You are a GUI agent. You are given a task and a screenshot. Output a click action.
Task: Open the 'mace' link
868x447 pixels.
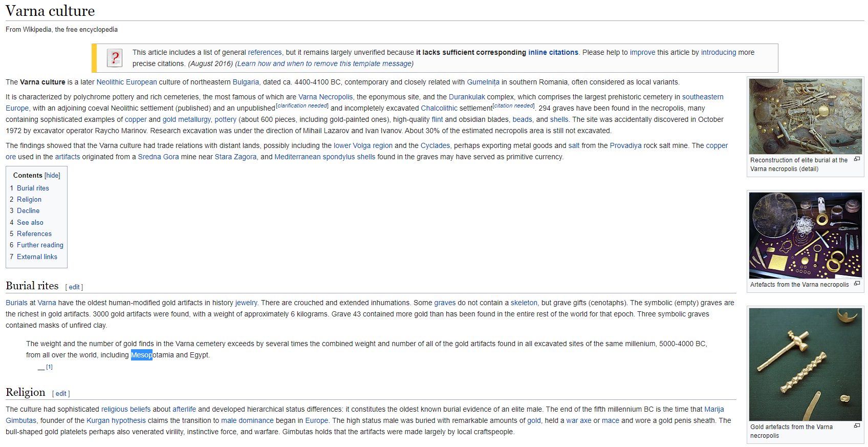coord(611,420)
